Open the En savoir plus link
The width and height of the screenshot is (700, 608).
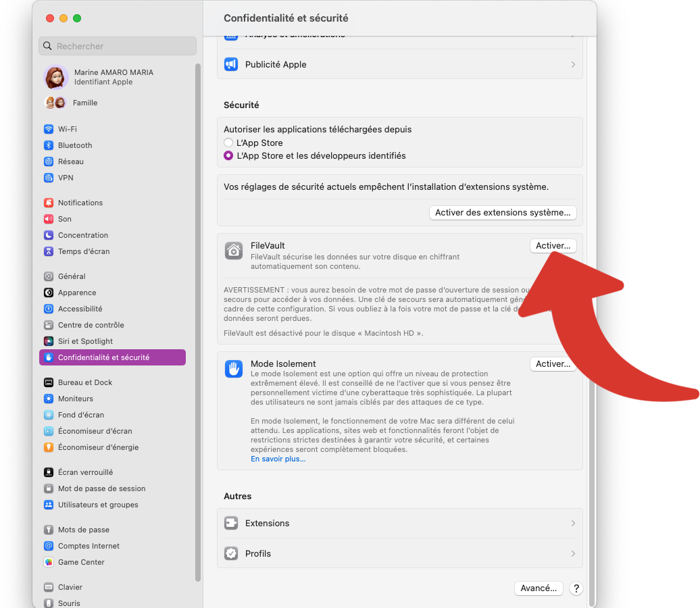pos(278,459)
